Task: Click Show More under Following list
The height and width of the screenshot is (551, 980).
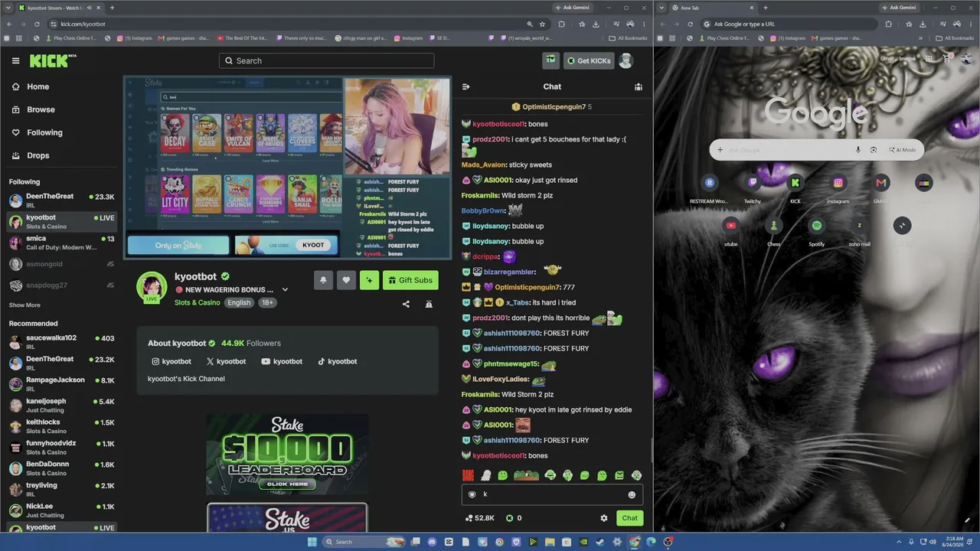Action: (24, 305)
